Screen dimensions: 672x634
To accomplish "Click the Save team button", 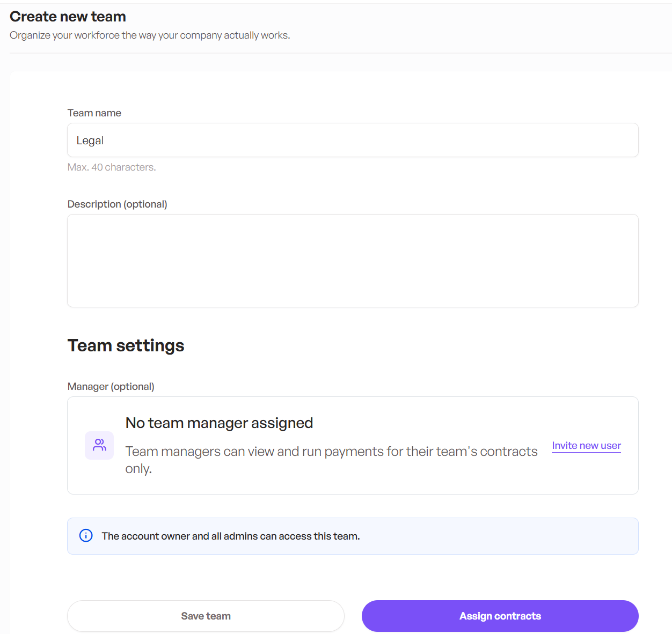I will 206,616.
